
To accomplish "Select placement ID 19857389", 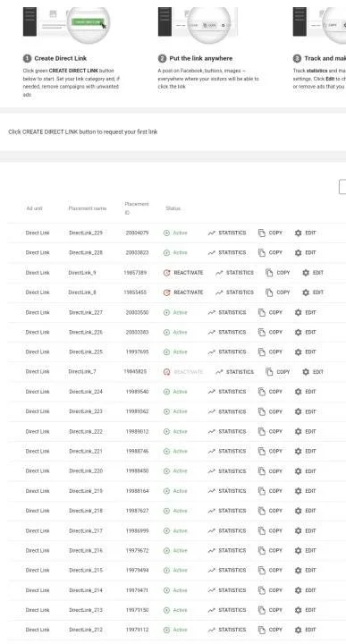I will 135,273.
